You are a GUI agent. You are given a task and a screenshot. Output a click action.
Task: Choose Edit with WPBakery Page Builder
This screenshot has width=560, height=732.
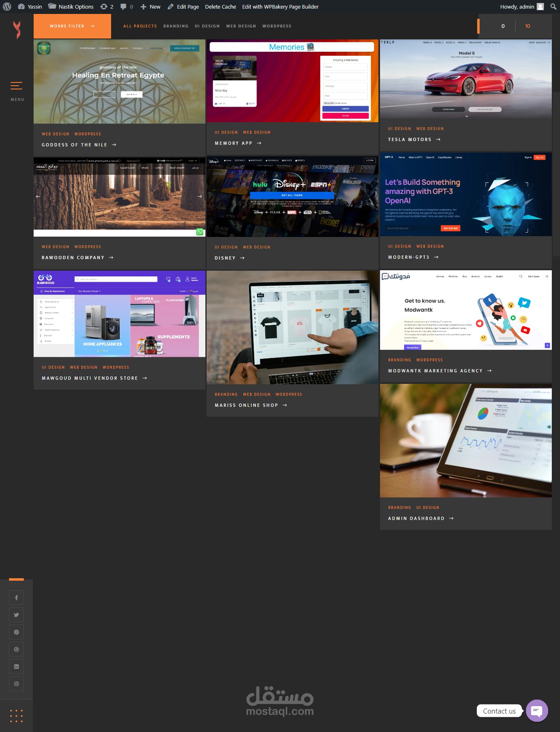[280, 7]
